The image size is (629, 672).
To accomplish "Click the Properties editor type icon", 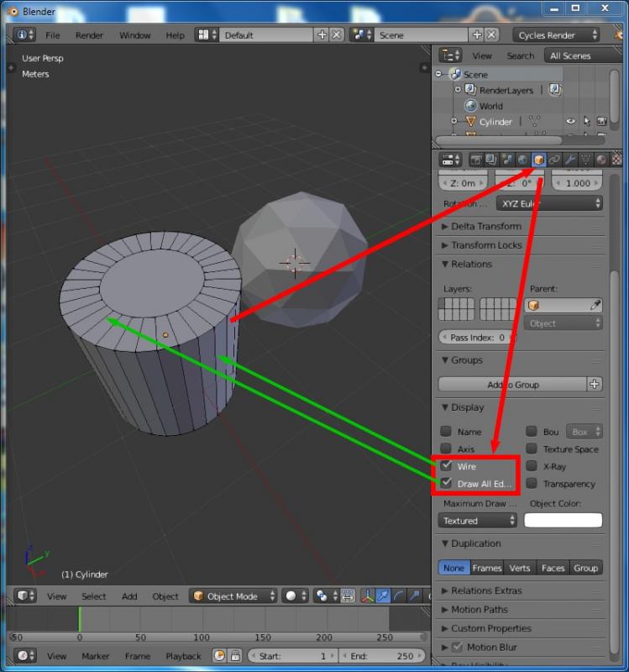I will click(450, 160).
